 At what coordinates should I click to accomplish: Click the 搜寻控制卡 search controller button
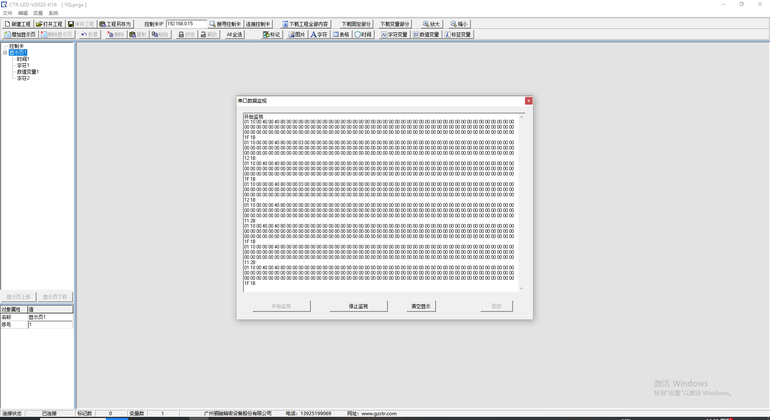coord(225,24)
